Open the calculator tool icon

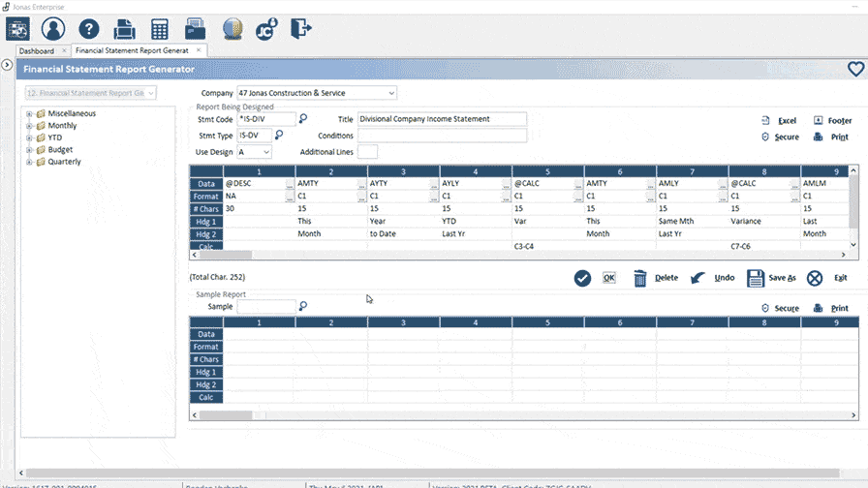pos(160,29)
